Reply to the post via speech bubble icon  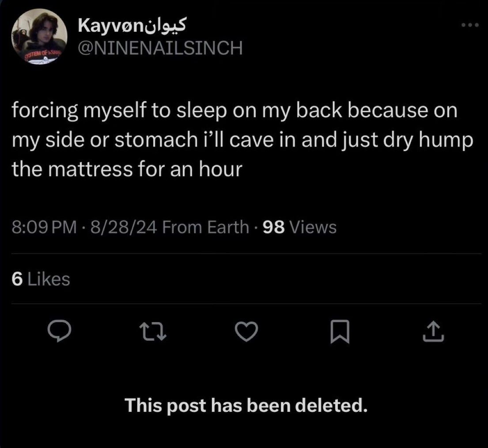click(x=59, y=331)
